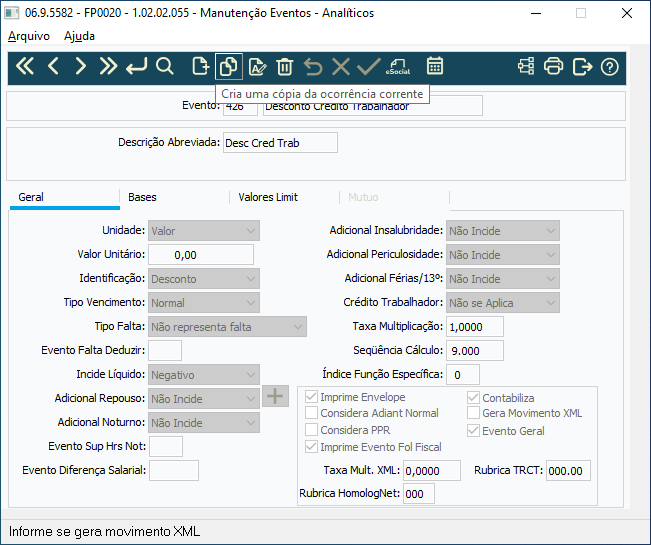Screen dimensions: 651x545
Task: Open the eSocial toolbar icon
Action: point(398,66)
